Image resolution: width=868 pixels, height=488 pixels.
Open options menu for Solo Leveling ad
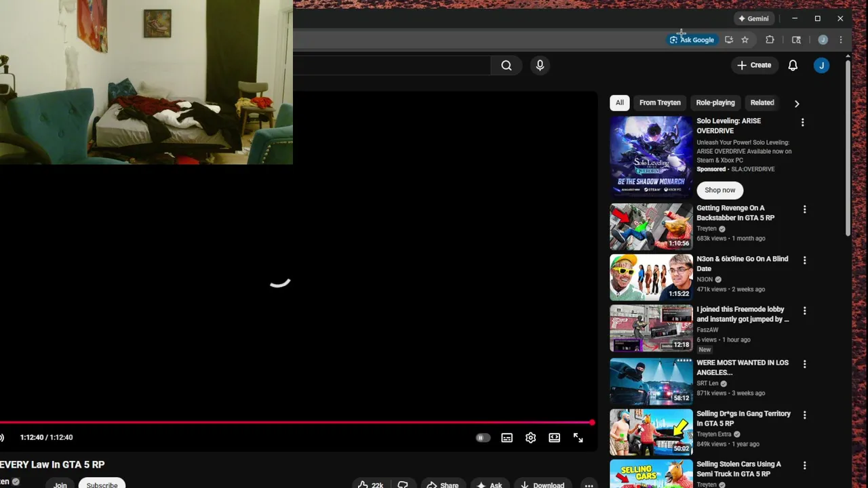[x=802, y=123]
